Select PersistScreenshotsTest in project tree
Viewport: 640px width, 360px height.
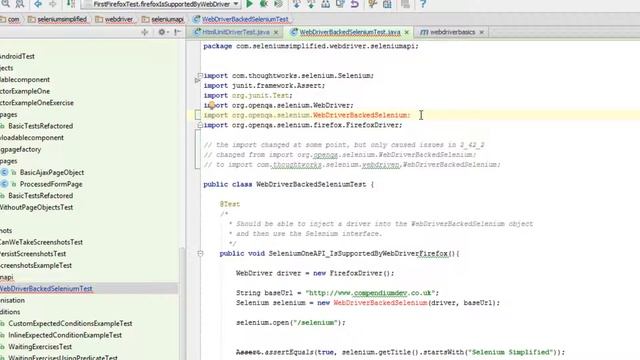[33, 254]
